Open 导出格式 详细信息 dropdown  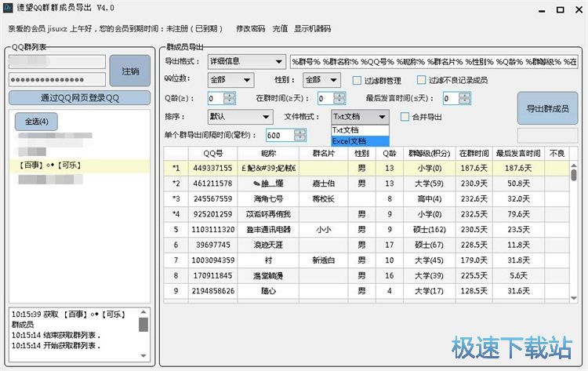click(246, 61)
